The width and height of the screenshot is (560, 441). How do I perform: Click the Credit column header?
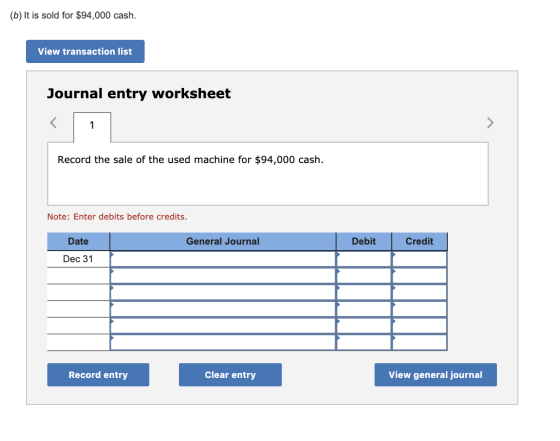[419, 241]
